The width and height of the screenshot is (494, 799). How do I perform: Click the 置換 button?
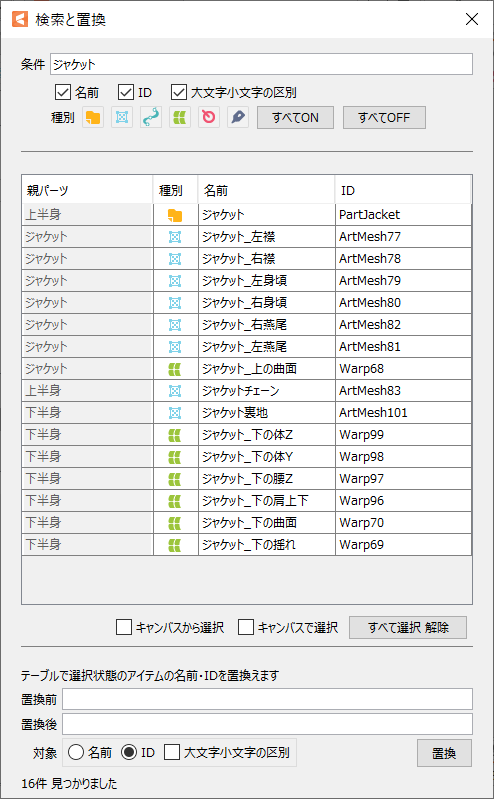click(444, 753)
